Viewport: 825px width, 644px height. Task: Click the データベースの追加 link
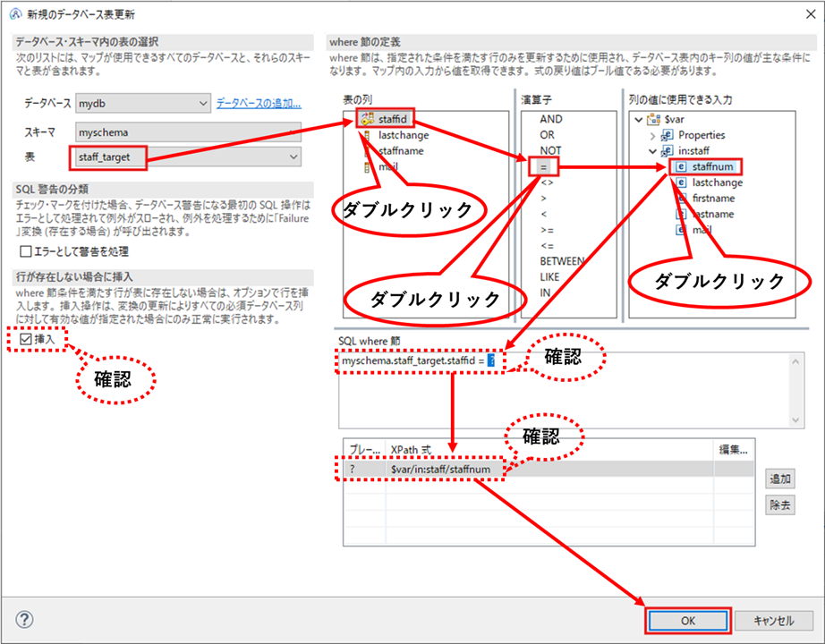[x=259, y=104]
